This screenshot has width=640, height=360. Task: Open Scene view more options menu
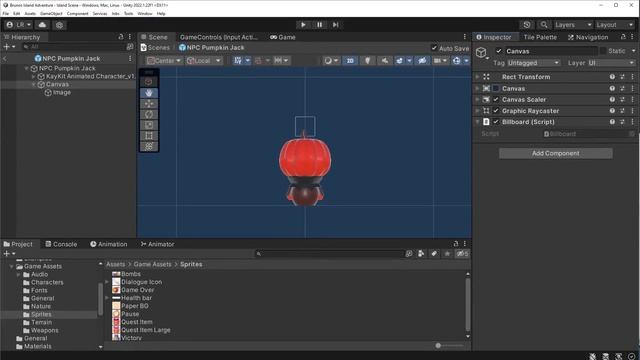(464, 37)
